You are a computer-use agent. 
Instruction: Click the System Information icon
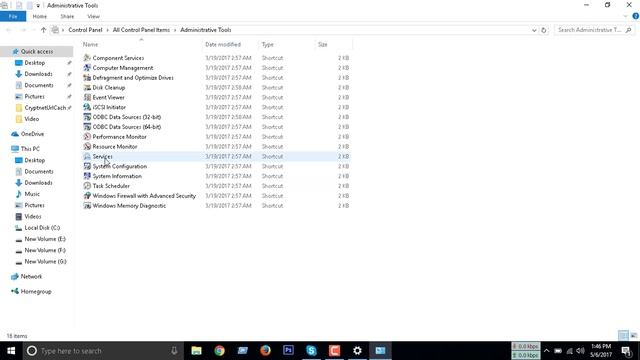click(87, 176)
